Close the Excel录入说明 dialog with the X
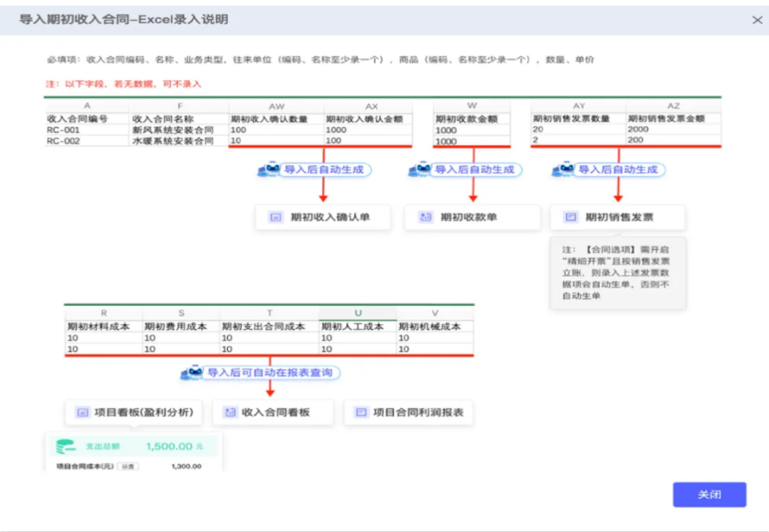This screenshot has height=532, width=769. (x=757, y=20)
